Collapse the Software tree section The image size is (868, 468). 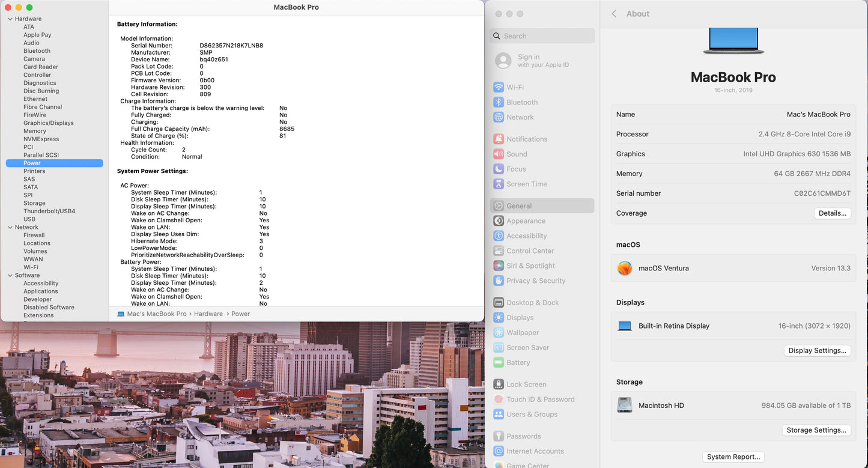coord(10,275)
